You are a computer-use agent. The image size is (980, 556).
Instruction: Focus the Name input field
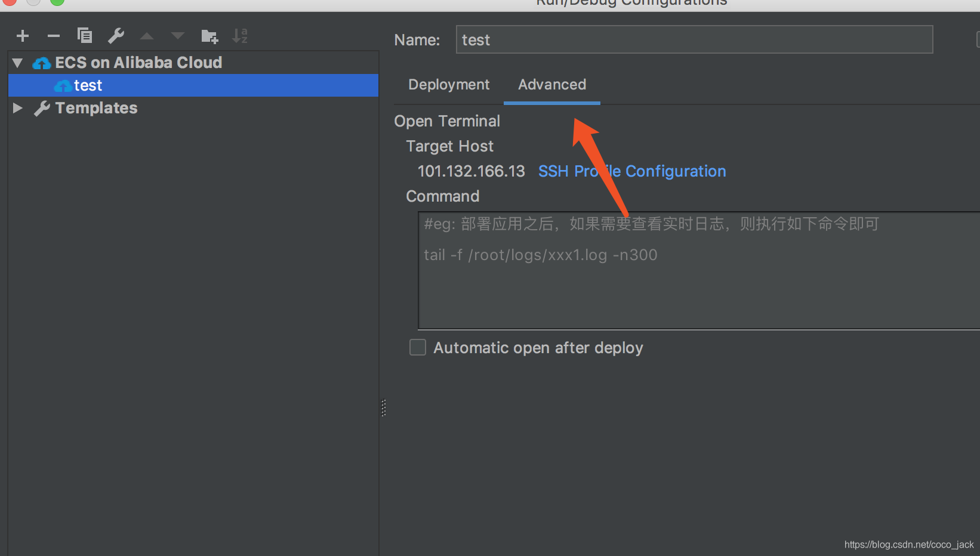click(694, 39)
